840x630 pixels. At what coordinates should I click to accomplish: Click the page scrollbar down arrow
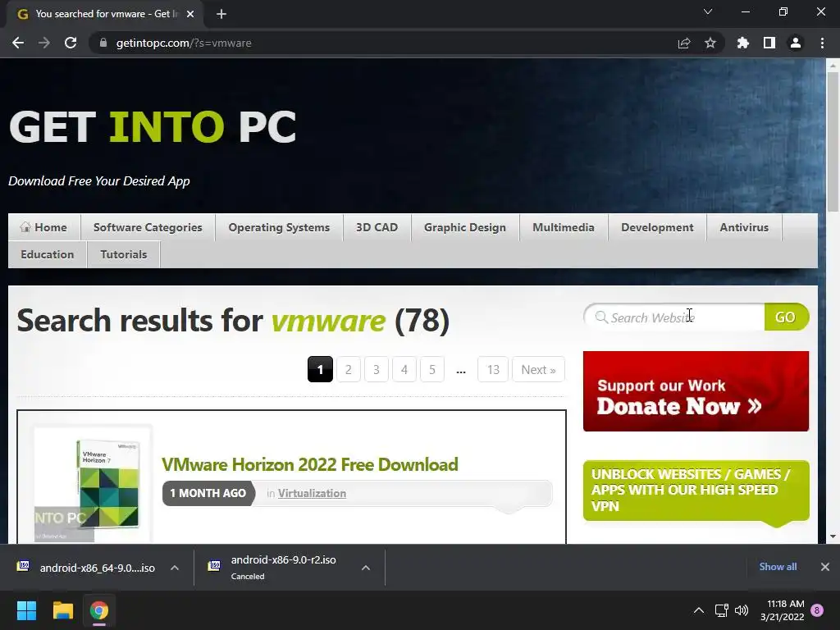pos(833,536)
